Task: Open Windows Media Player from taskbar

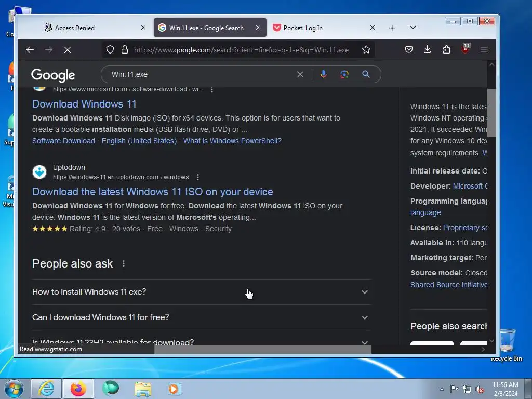Action: pyautogui.click(x=175, y=389)
